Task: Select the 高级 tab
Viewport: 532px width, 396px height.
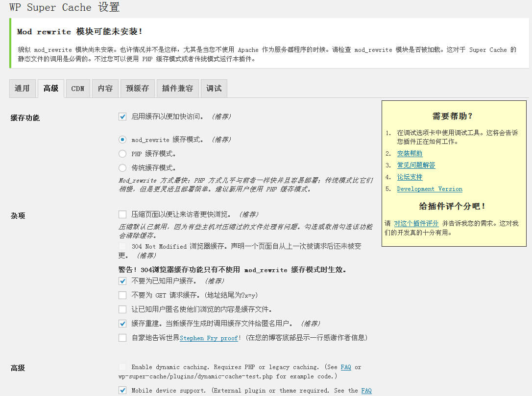Action: coord(51,89)
